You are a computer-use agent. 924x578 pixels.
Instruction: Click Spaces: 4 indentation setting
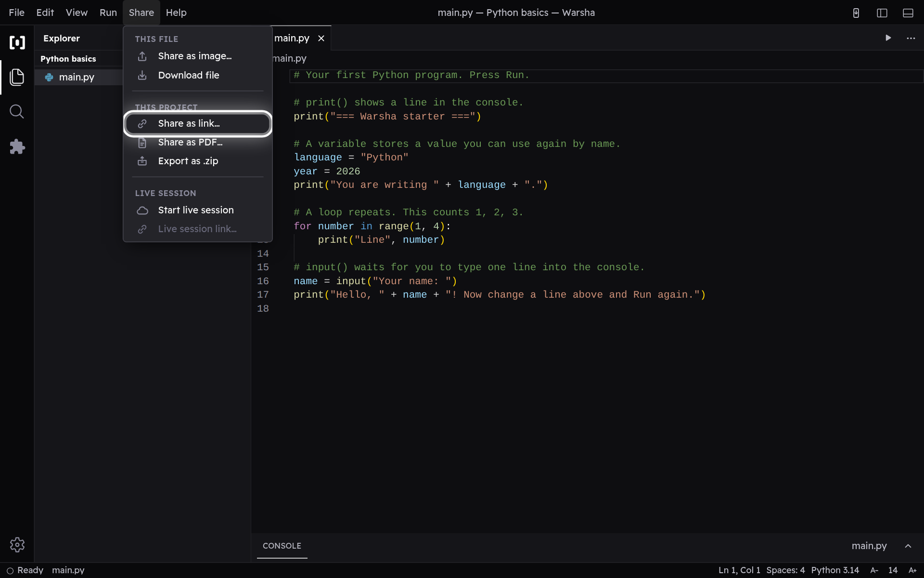[785, 570]
